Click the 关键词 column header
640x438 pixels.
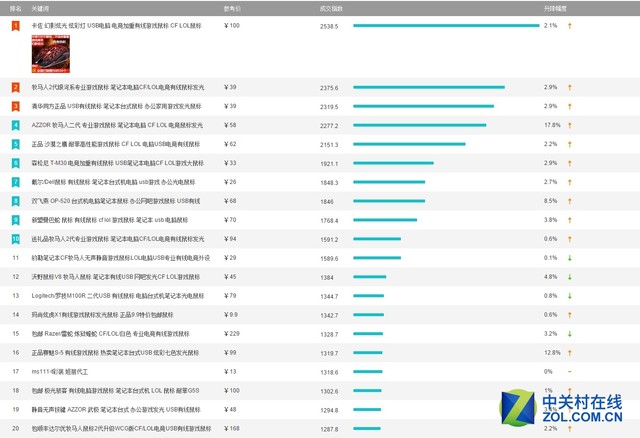coord(40,9)
